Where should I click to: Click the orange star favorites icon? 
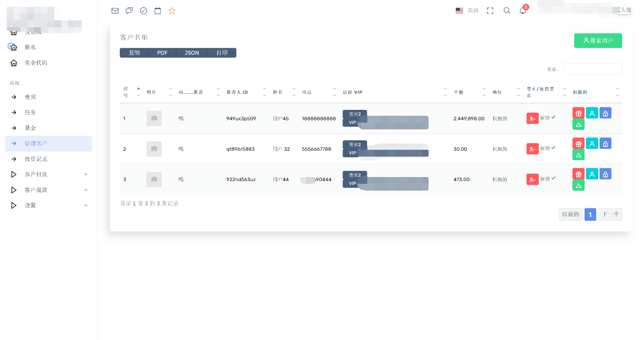point(172,11)
